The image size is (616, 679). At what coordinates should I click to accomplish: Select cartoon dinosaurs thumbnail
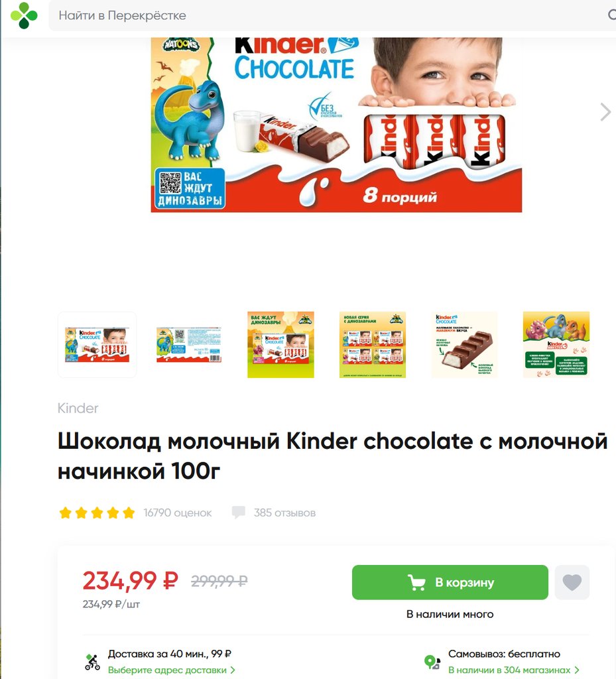[x=556, y=345]
